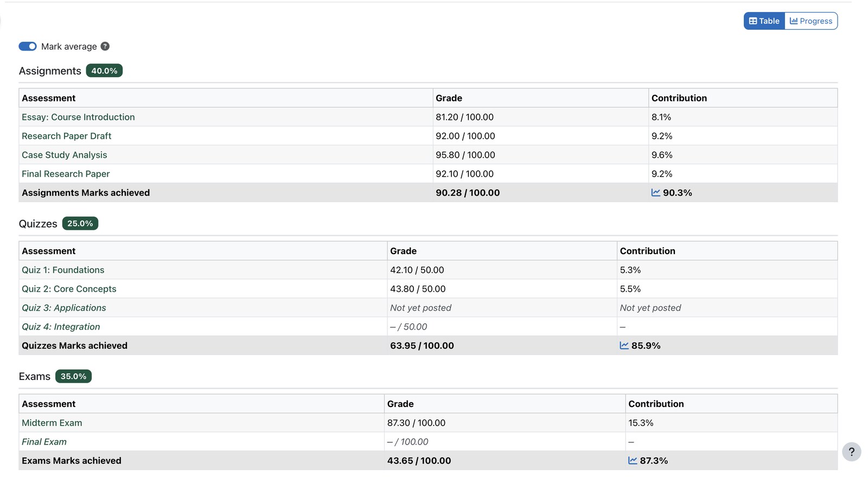Viewport: 868px width, 477px height.
Task: Open Essay: Course Introduction assessment
Action: (x=78, y=117)
